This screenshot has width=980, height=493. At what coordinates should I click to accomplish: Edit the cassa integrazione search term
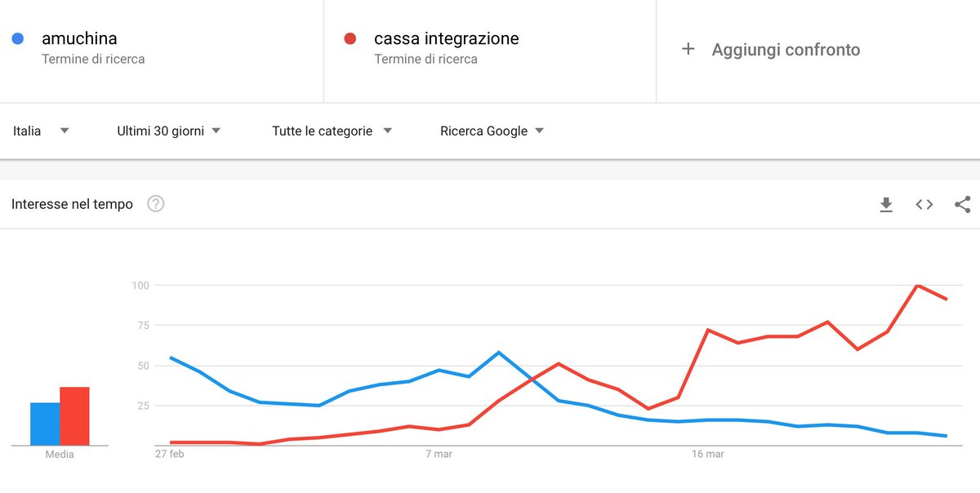point(446,38)
